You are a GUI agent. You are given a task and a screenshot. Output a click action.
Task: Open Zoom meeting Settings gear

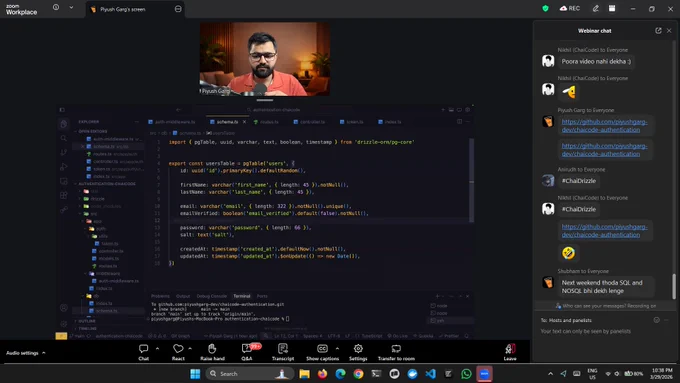[x=358, y=352]
